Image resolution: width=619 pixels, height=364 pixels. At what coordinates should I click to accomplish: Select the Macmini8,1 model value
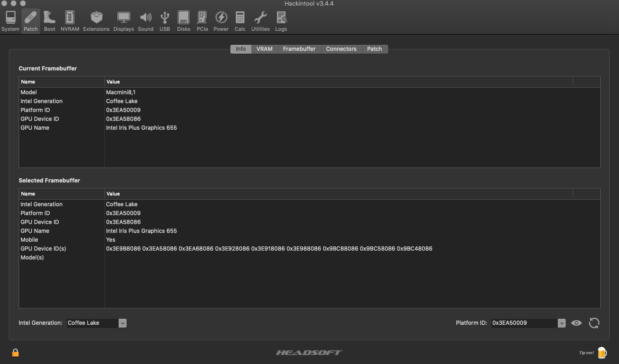point(121,92)
